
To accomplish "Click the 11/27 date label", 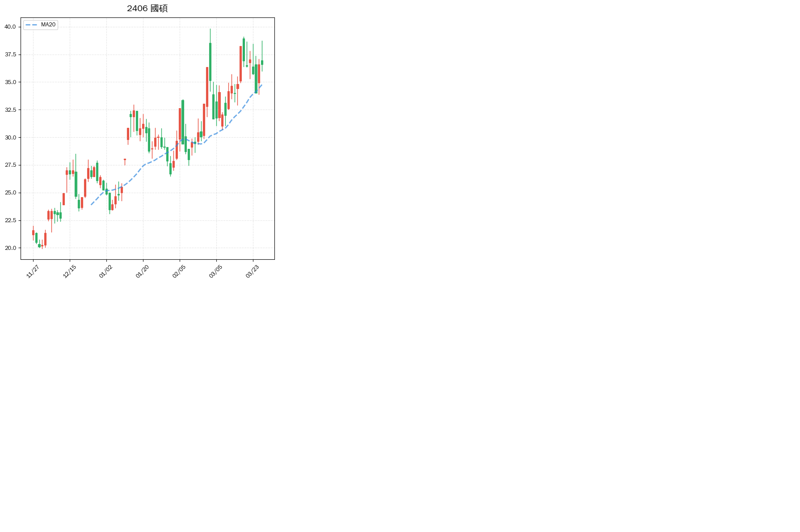I will (x=33, y=271).
